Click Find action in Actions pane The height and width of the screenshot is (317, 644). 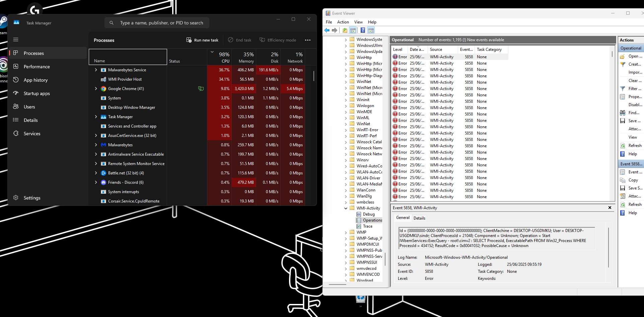click(x=631, y=113)
